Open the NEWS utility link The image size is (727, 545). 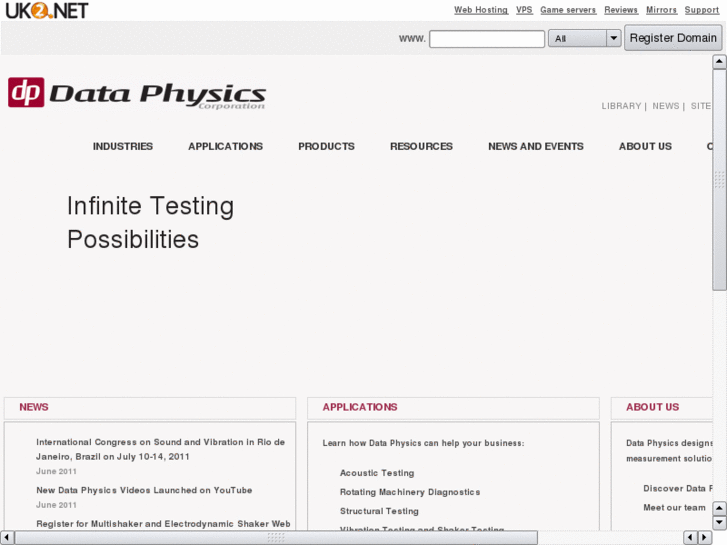(665, 106)
